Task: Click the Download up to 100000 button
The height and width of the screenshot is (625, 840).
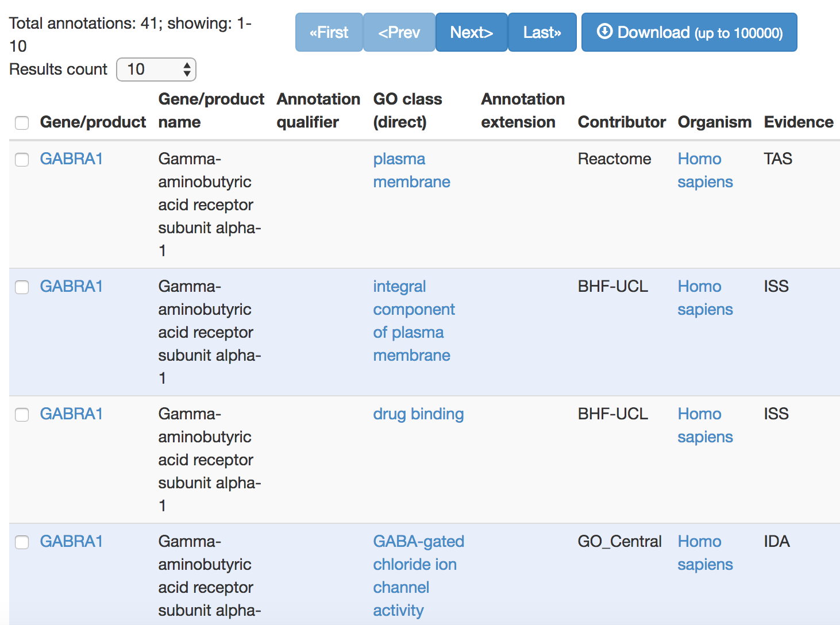Action: 689,32
